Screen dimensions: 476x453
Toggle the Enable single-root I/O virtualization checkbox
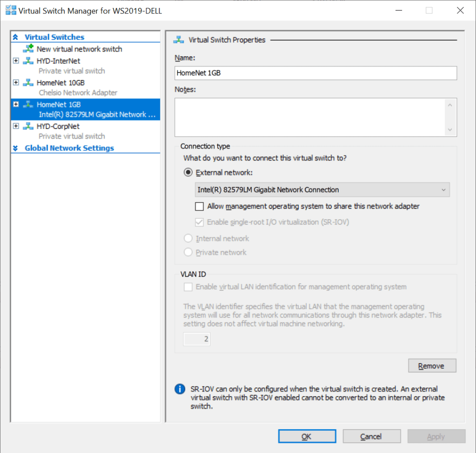(x=200, y=222)
